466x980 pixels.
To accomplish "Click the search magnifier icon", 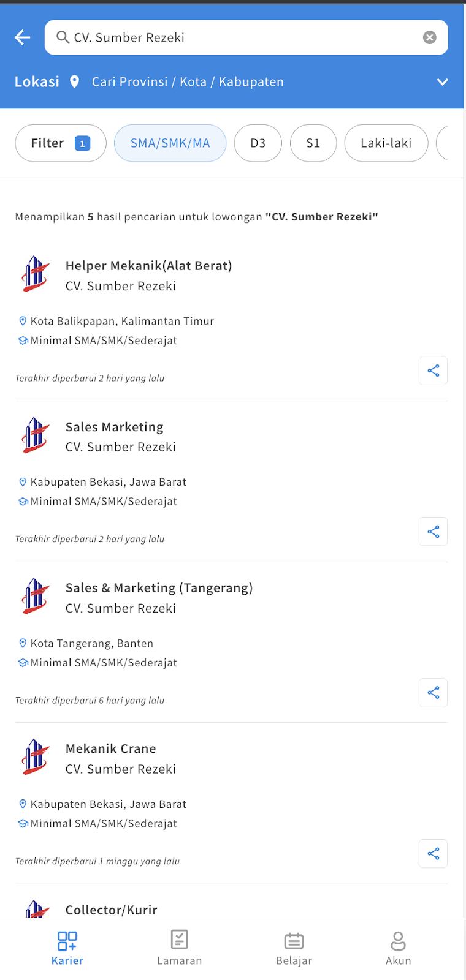I will tap(63, 37).
